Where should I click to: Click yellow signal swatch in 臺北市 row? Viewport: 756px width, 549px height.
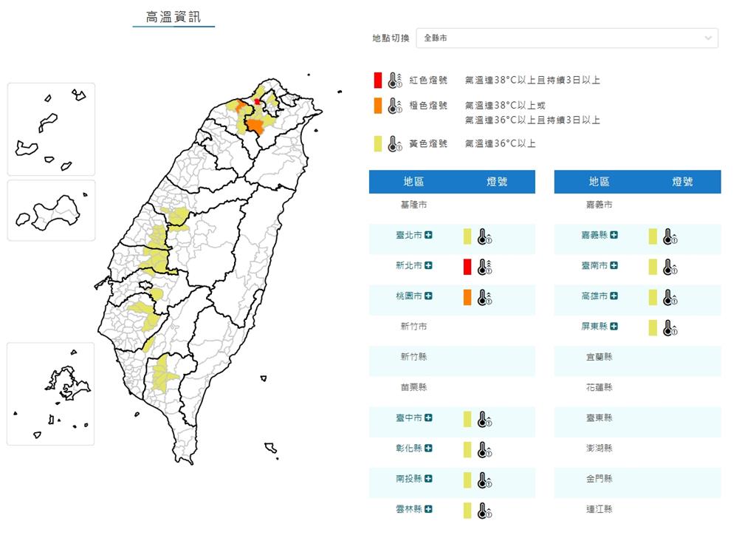467,236
